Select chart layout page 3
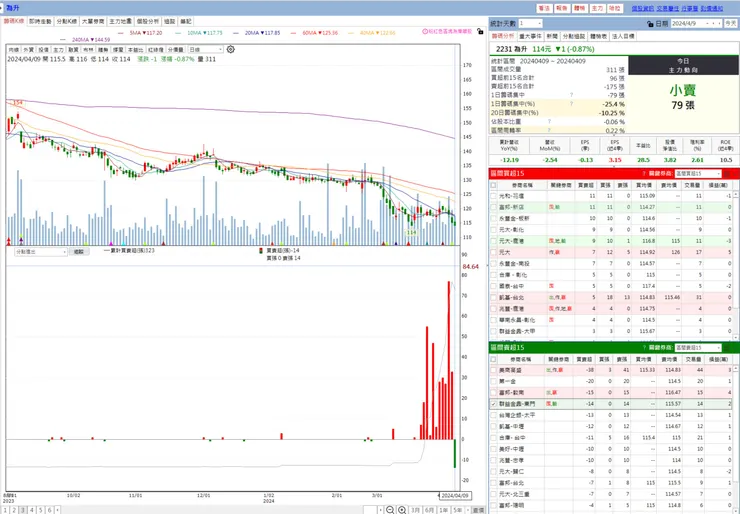740x514 pixels. pyautogui.click(x=23, y=510)
